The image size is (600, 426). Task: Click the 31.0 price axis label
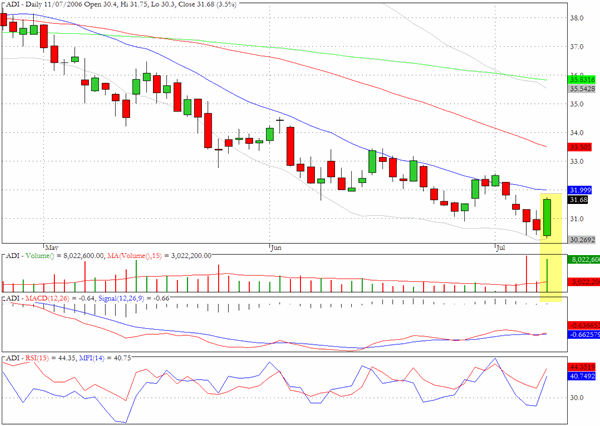pyautogui.click(x=577, y=219)
